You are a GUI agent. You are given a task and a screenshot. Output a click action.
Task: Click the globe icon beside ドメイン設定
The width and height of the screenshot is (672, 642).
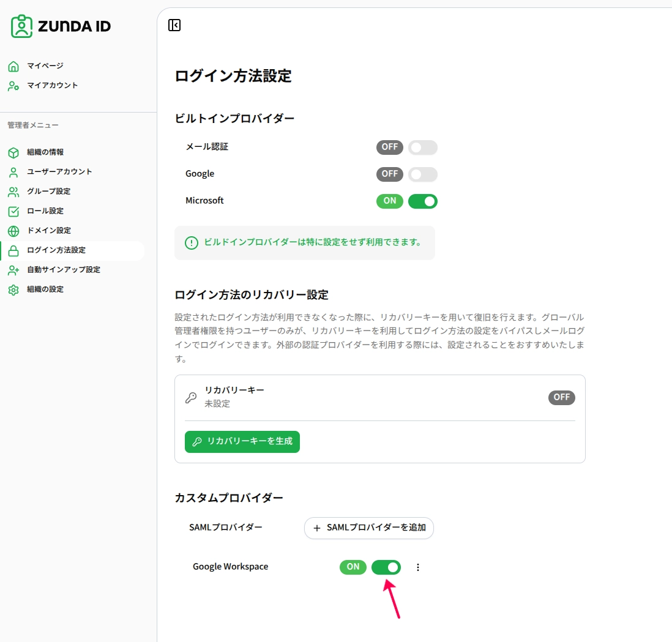point(13,231)
